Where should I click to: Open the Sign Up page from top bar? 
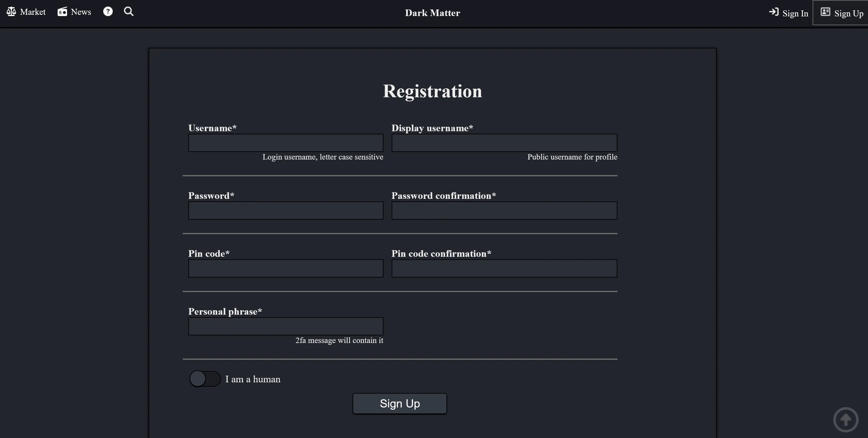point(849,13)
